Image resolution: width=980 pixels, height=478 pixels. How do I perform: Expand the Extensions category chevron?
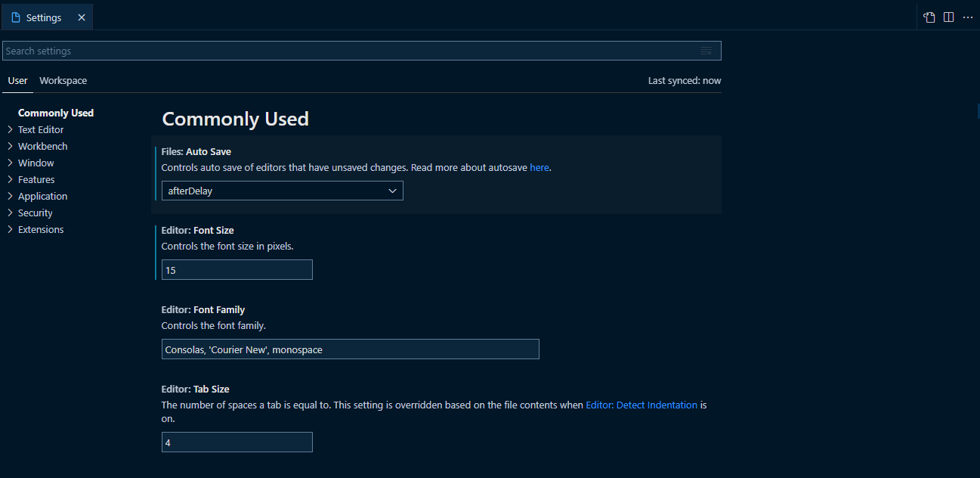point(10,229)
